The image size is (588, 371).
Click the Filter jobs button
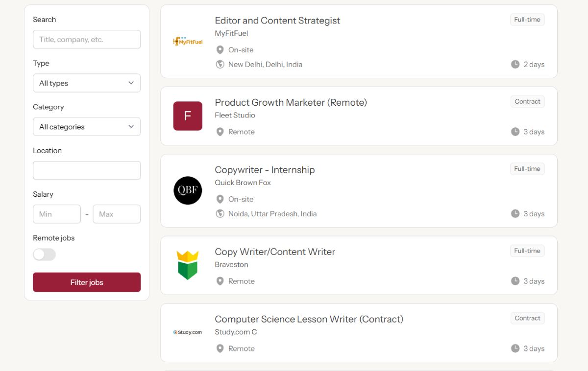[87, 282]
